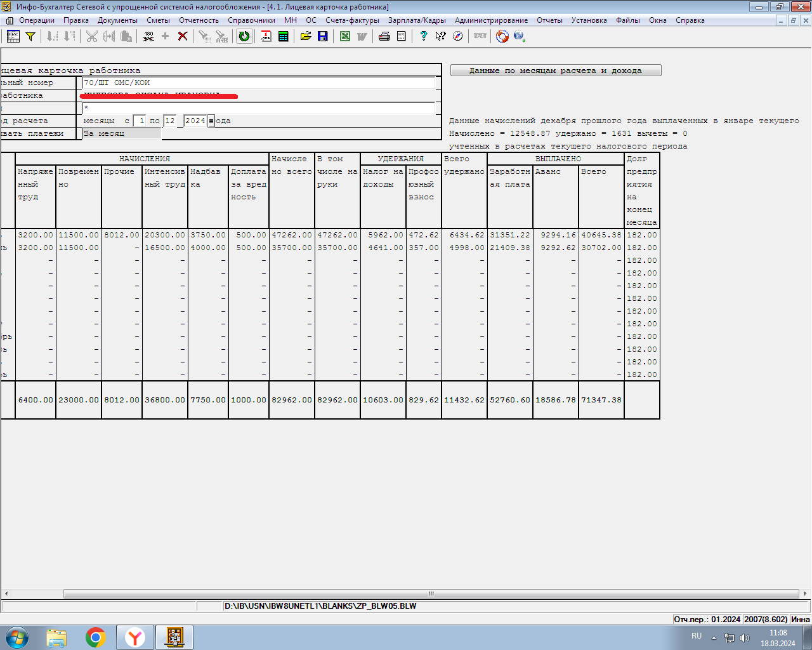Click total paid cell 71347.38
Viewport: 812px width, 650px height.
pos(601,400)
